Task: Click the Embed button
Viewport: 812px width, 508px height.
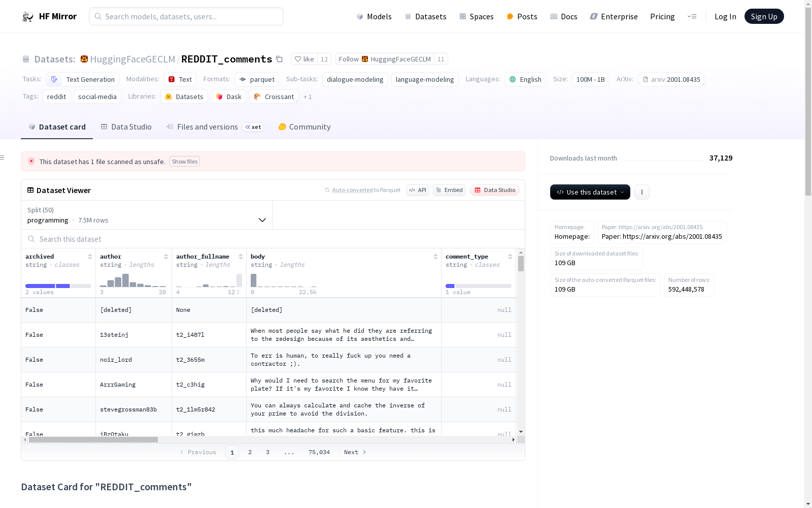Action: pyautogui.click(x=449, y=190)
